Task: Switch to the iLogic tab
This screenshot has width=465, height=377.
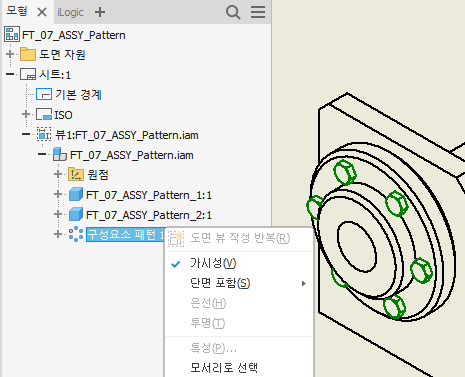Action: pos(70,12)
